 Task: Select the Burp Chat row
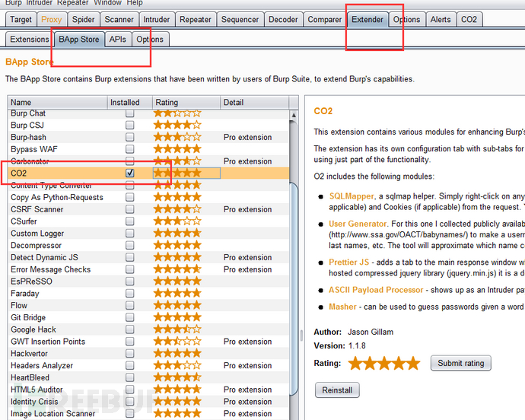tap(148, 113)
